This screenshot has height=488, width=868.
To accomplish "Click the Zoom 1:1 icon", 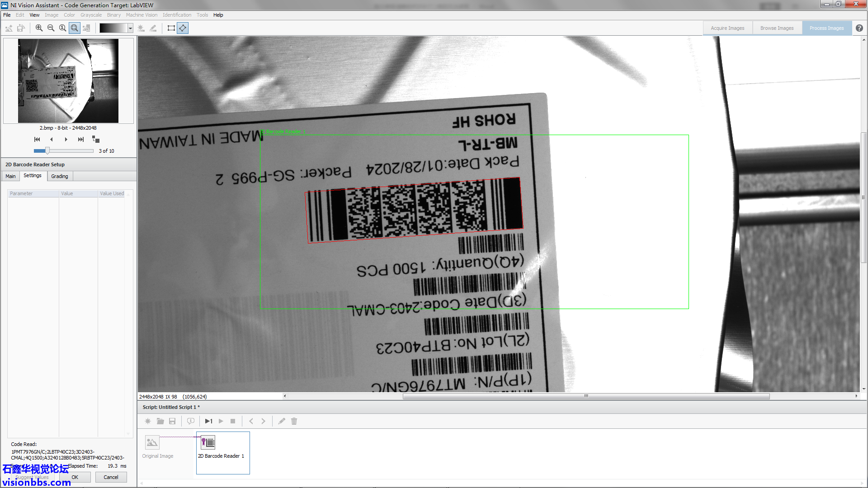I will [62, 28].
